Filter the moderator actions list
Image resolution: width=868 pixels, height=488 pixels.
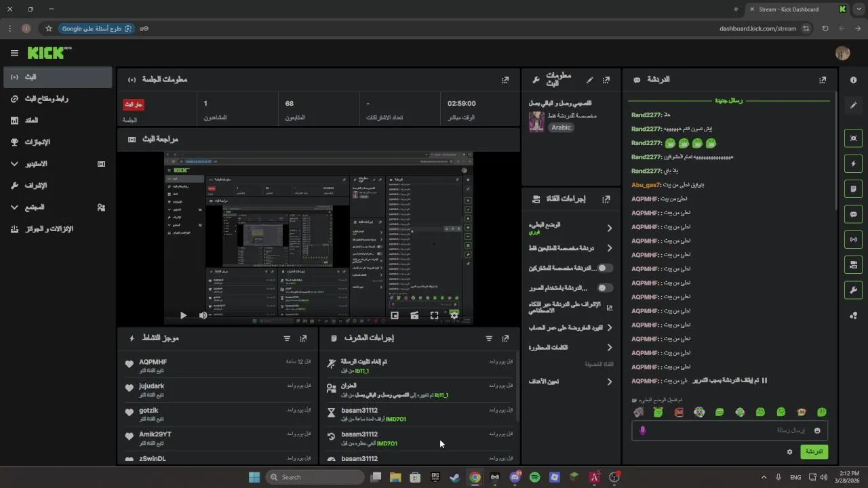pos(489,338)
